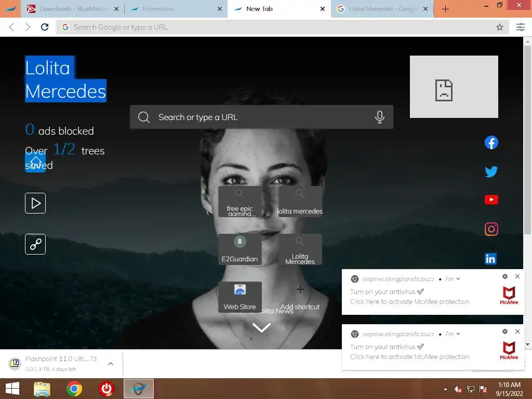Show hidden system tray icons

pos(445,389)
